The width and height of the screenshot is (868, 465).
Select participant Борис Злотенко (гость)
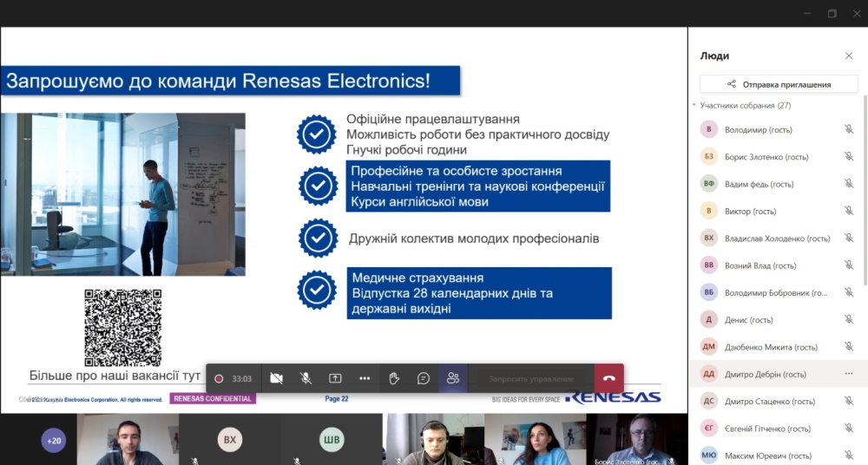pyautogui.click(x=776, y=157)
